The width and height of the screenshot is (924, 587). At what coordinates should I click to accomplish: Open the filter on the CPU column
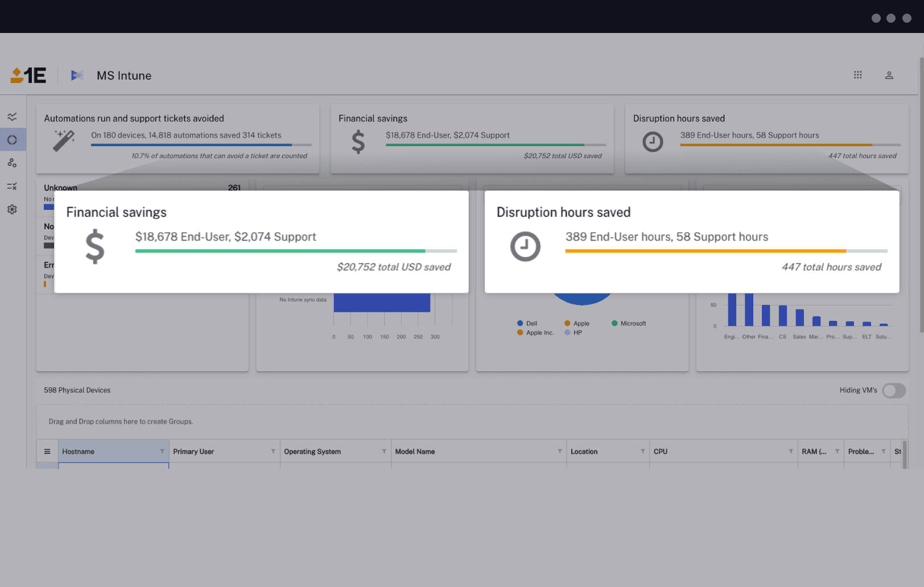[791, 451]
